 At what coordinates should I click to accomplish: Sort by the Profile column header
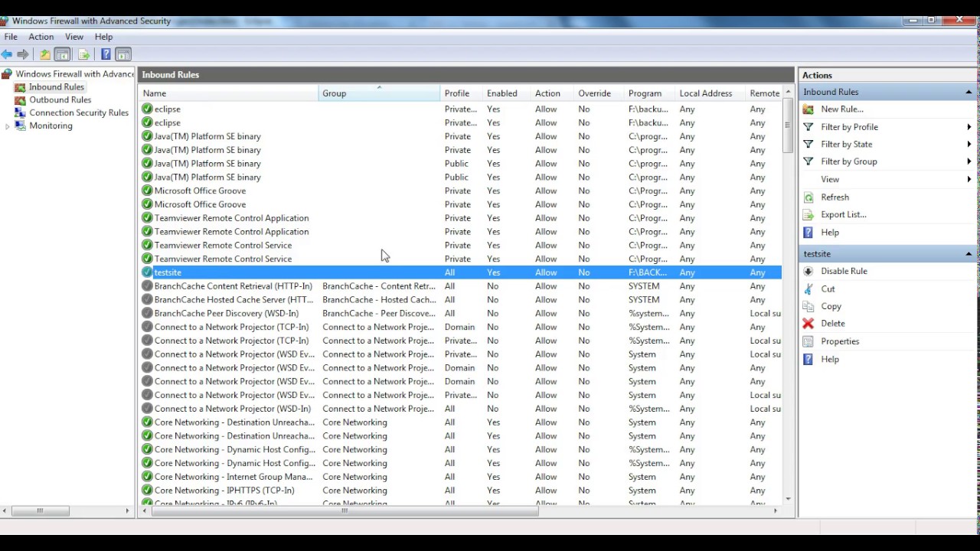(x=462, y=93)
